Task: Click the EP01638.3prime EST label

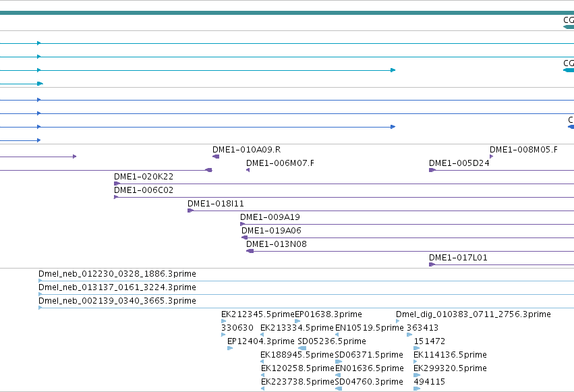Action: pos(328,315)
